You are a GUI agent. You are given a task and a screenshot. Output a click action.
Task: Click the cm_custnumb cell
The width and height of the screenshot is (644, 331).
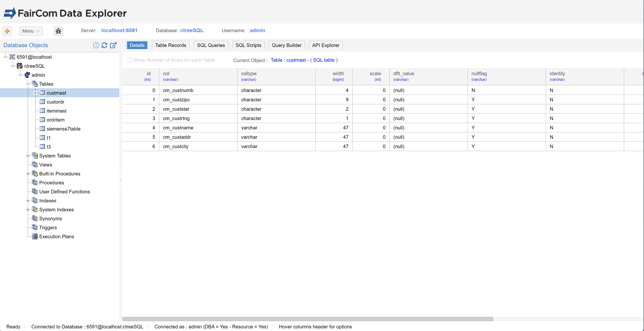coord(198,90)
